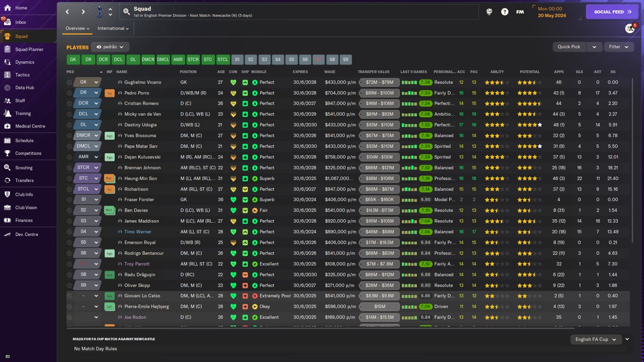
Task: Click the football icon beside the help button
Action: point(489,12)
